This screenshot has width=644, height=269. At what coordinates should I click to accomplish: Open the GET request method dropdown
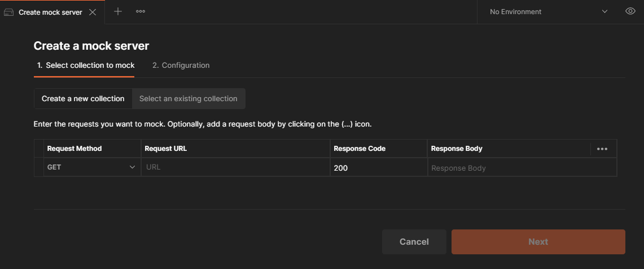click(x=92, y=167)
